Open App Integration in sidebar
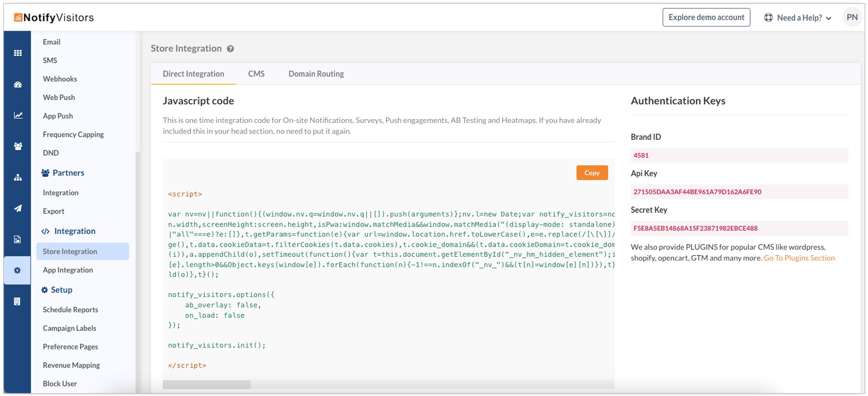Image resolution: width=868 pixels, height=396 pixels. (68, 270)
